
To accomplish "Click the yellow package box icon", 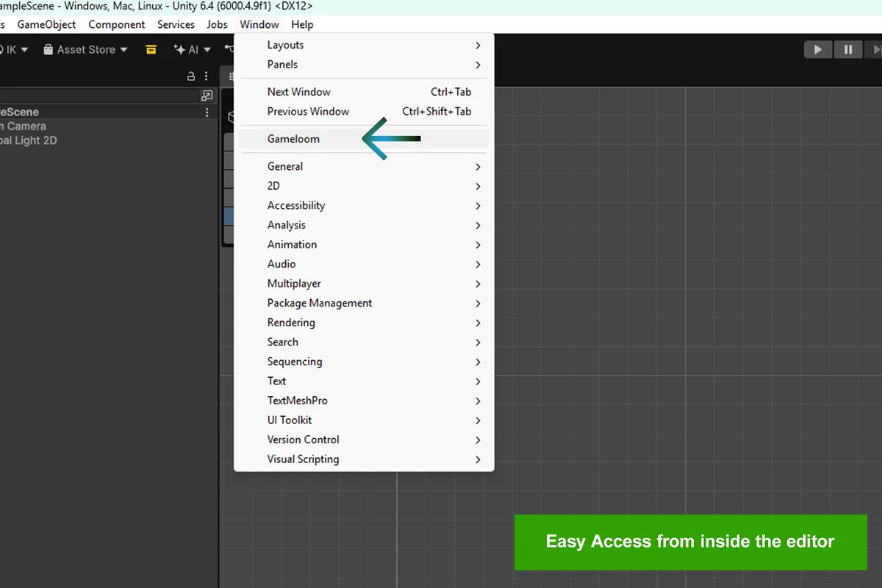I will click(151, 49).
